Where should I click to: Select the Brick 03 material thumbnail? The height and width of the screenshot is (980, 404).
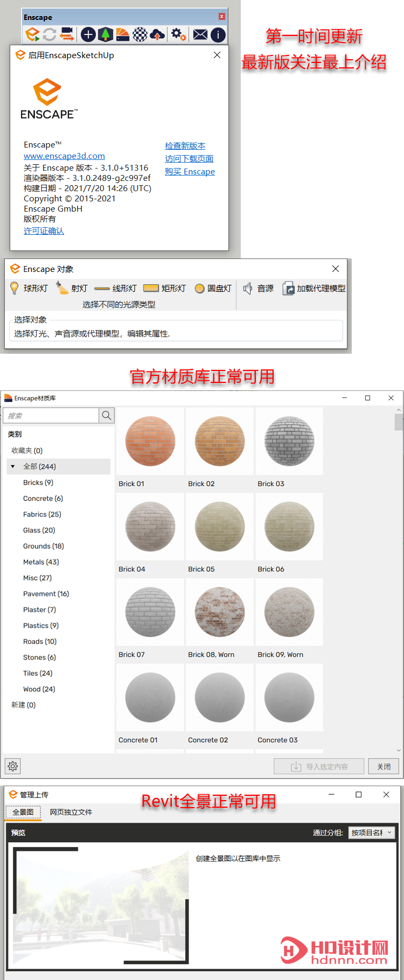click(x=289, y=441)
